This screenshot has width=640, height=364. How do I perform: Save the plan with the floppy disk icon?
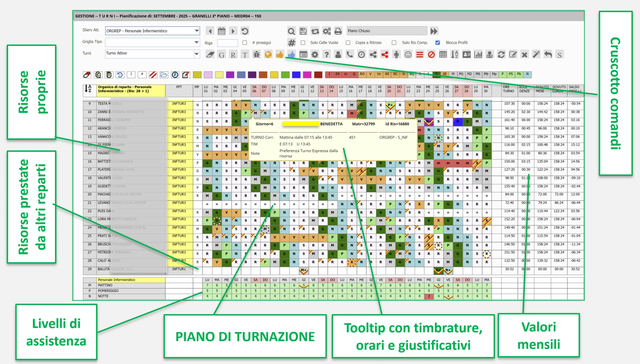pyautogui.click(x=303, y=31)
